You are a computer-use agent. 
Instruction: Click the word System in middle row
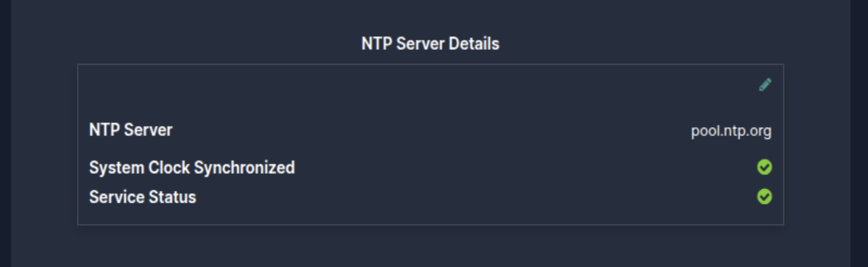tap(117, 168)
